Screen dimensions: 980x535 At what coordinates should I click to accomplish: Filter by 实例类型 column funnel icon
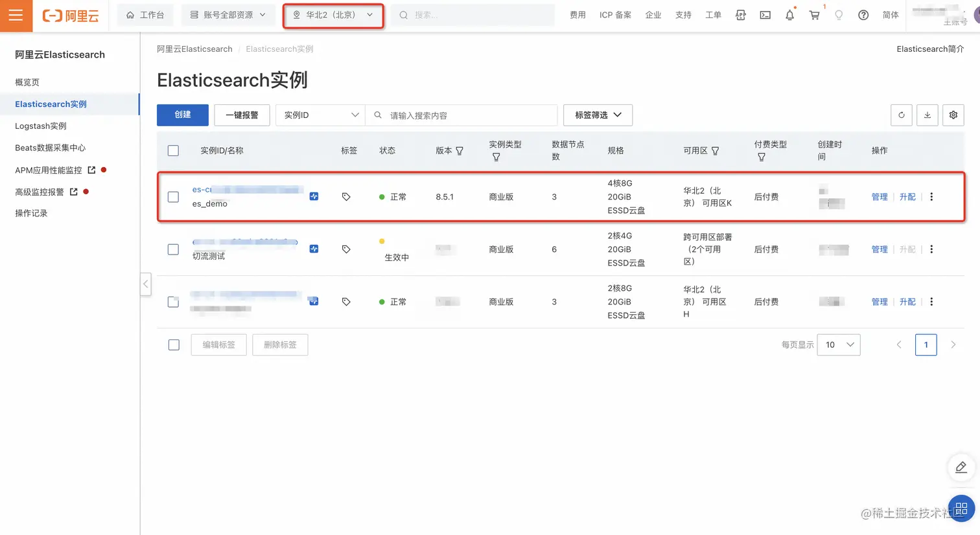[x=496, y=157]
